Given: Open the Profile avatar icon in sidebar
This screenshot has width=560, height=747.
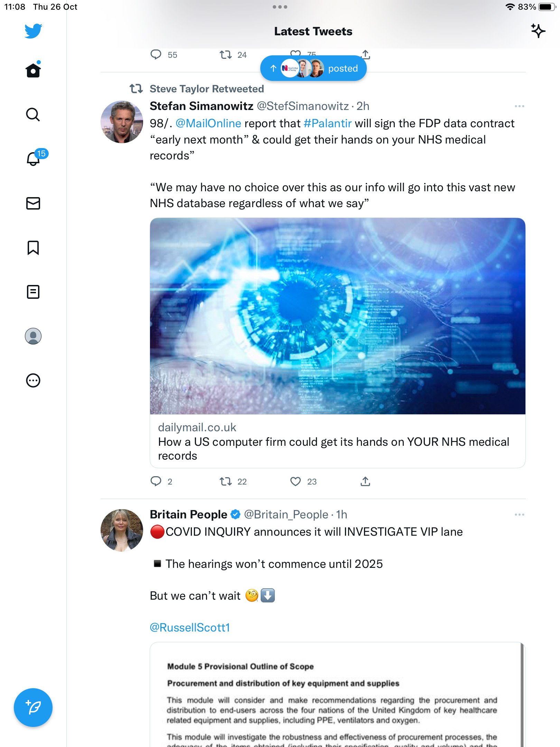Looking at the screenshot, I should tap(33, 336).
